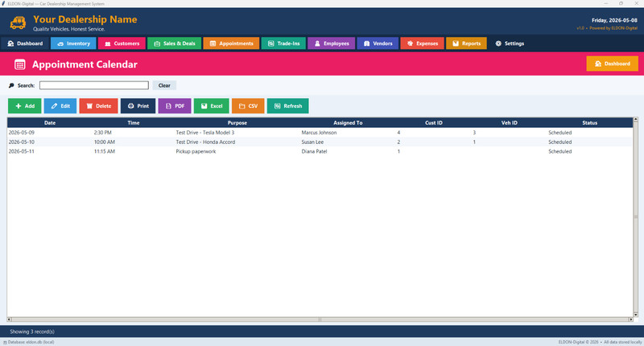Click the printer icon on Print button
644x346 pixels.
(x=130, y=106)
